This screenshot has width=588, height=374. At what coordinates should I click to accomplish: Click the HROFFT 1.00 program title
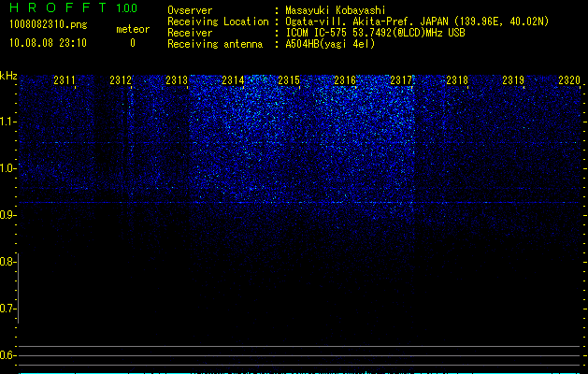73,7
